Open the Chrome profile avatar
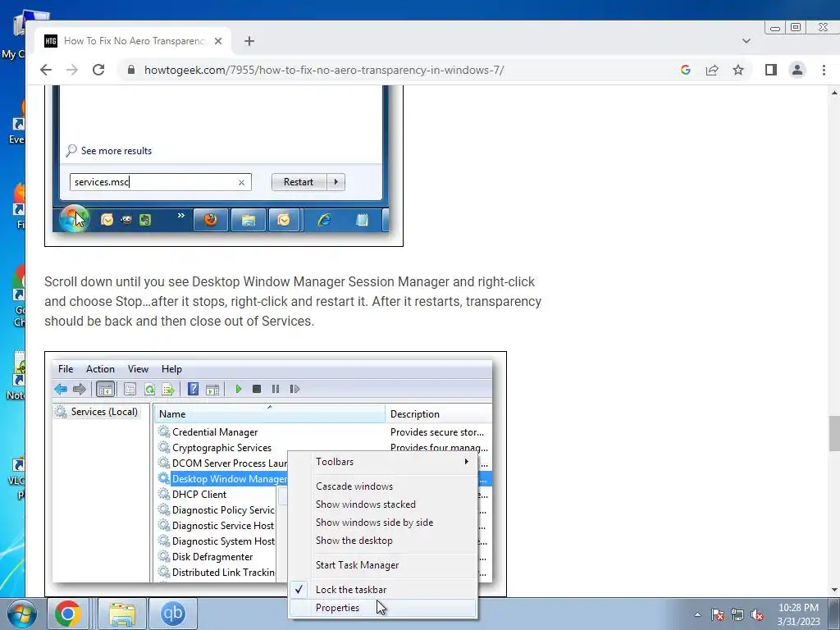Image resolution: width=840 pixels, height=630 pixels. pos(797,70)
